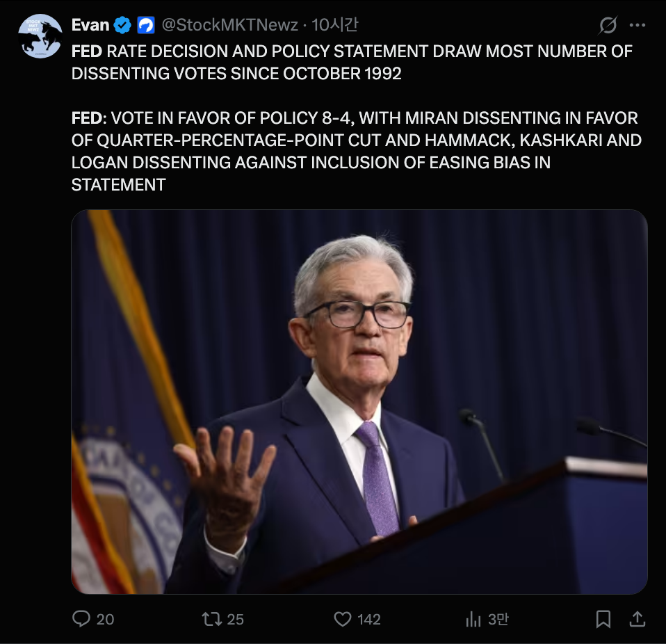The image size is (666, 644).
Task: Open the three-dot More options menu
Action: [637, 26]
